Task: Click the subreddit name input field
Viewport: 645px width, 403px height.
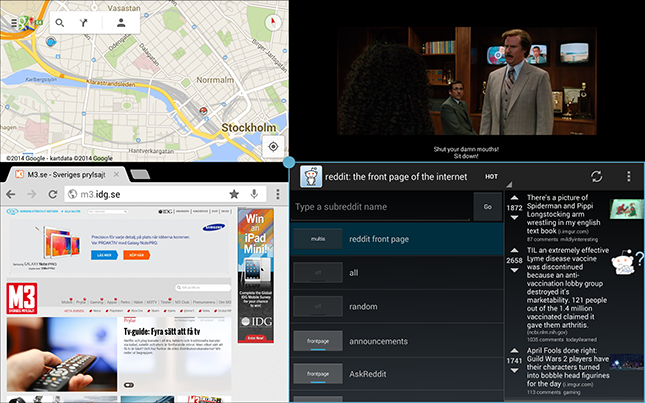Action: click(x=381, y=207)
